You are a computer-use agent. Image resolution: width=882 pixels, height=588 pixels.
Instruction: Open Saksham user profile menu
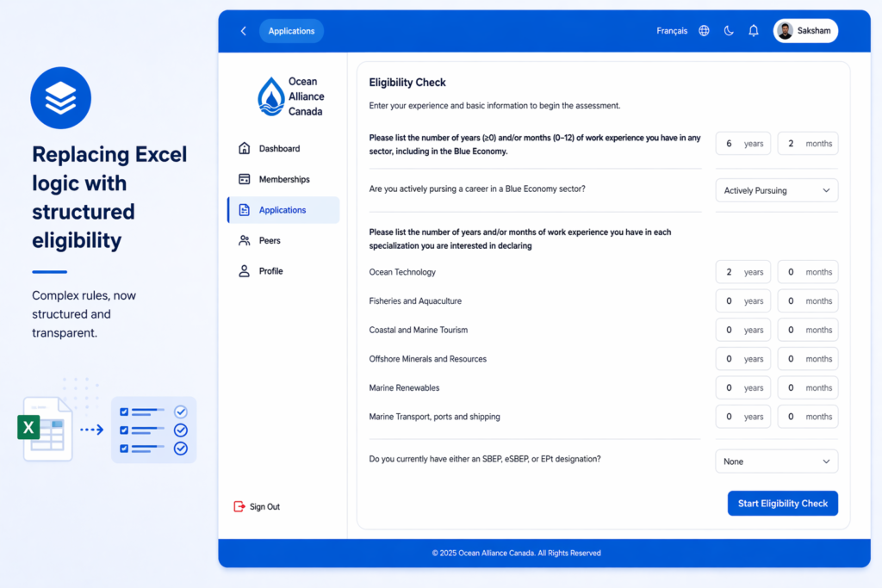coord(804,31)
